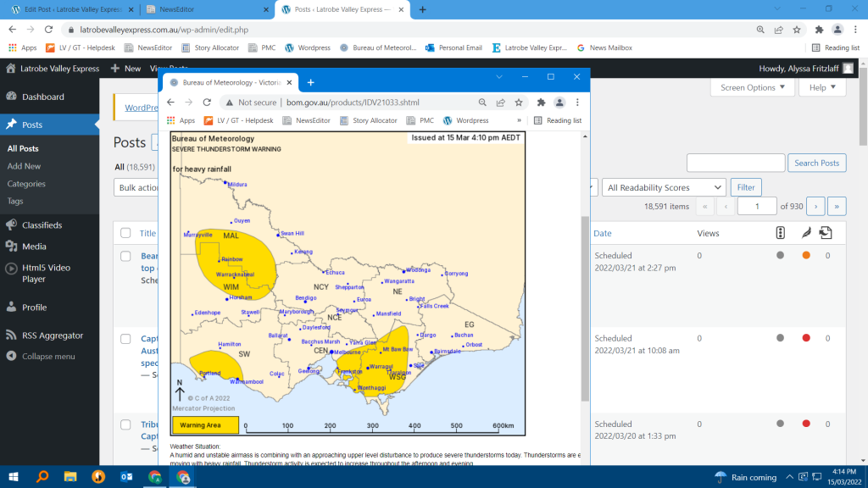This screenshot has width=868, height=488.
Task: Open News Mailbox bookmark
Action: 604,47
